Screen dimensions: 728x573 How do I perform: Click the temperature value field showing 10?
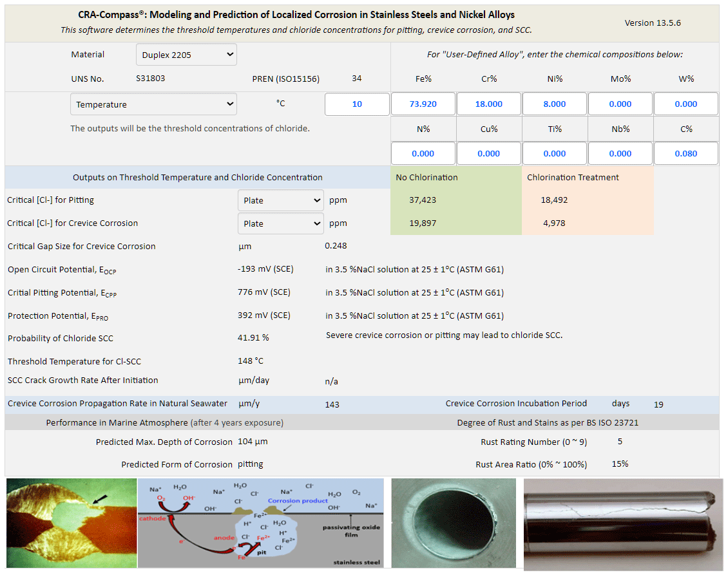[x=357, y=104]
